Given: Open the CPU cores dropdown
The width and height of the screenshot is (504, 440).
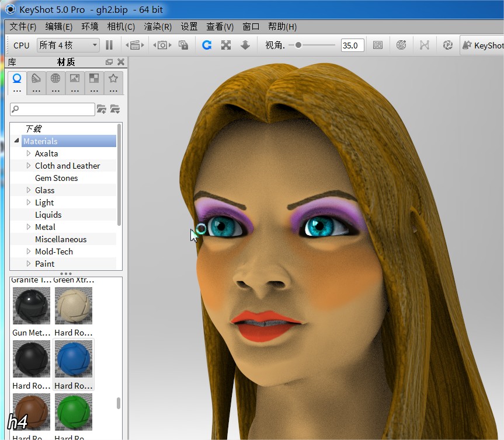Looking at the screenshot, I should coord(68,45).
